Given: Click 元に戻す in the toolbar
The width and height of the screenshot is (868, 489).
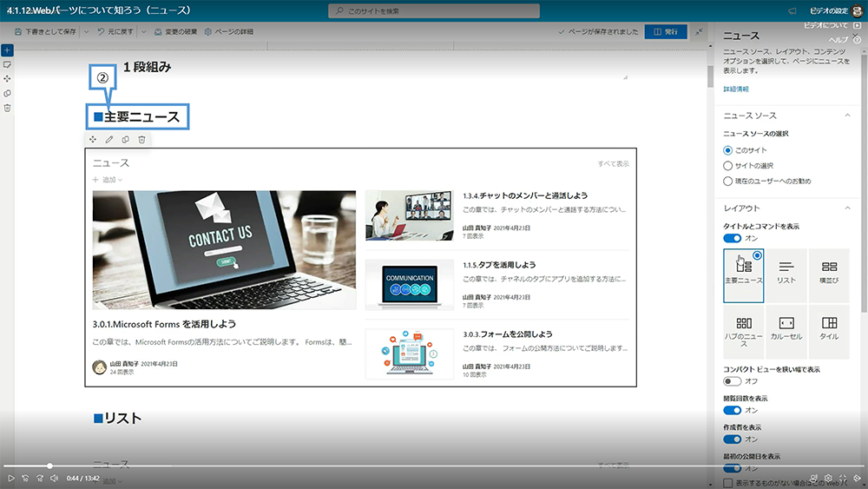Looking at the screenshot, I should pyautogui.click(x=115, y=31).
